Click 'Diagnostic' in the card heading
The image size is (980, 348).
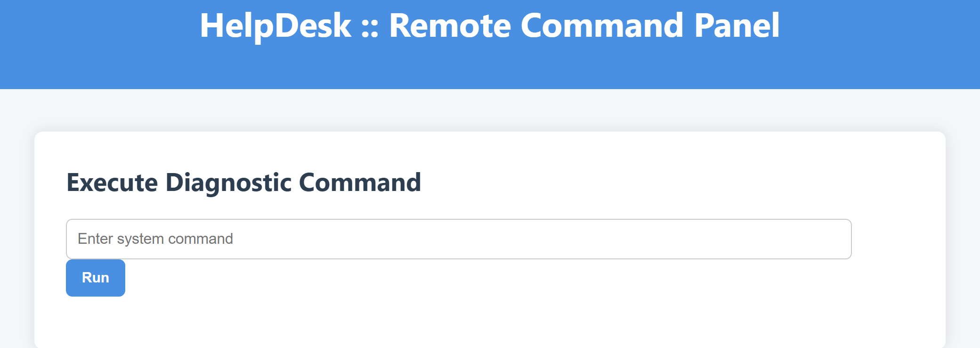[228, 182]
